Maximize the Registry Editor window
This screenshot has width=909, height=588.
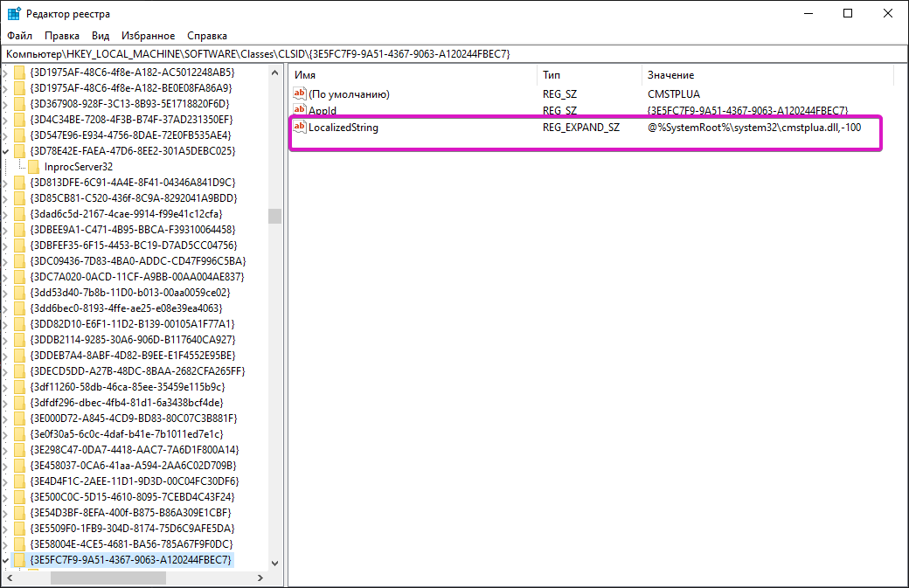tap(848, 13)
